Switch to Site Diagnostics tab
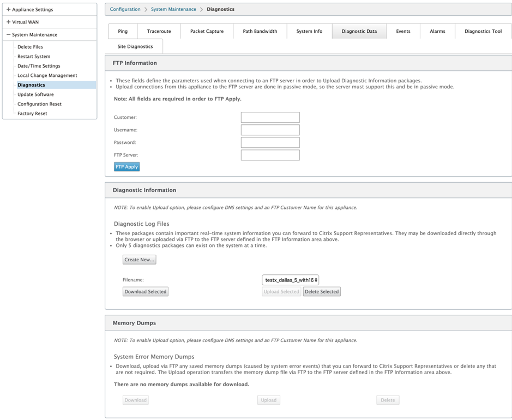Screen dimensions: 512x420 135,46
